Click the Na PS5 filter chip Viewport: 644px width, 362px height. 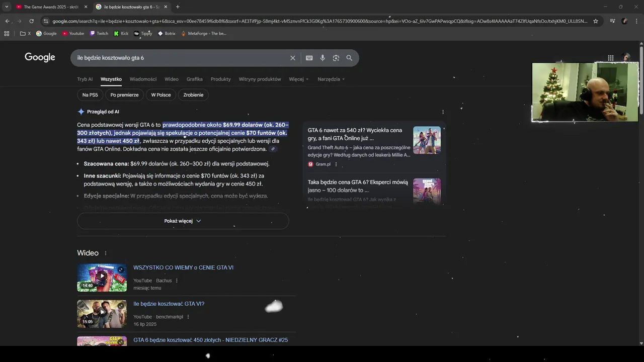click(x=90, y=95)
